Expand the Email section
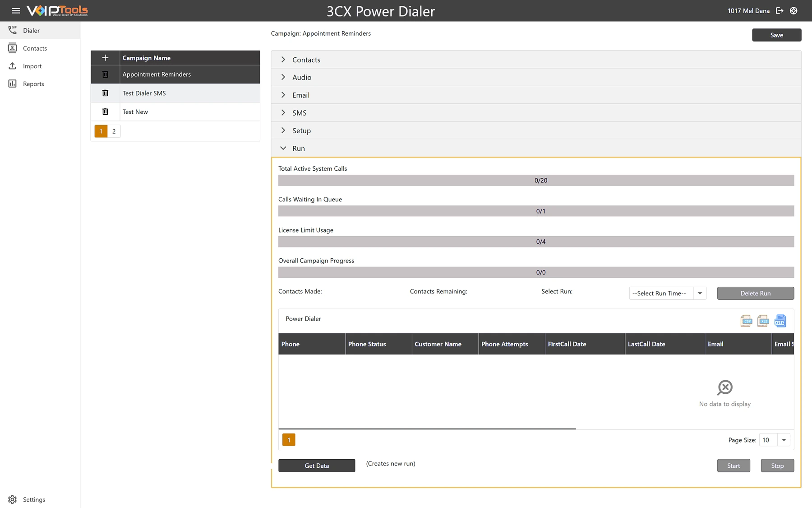Screen dimensions: 812x508 coord(536,95)
